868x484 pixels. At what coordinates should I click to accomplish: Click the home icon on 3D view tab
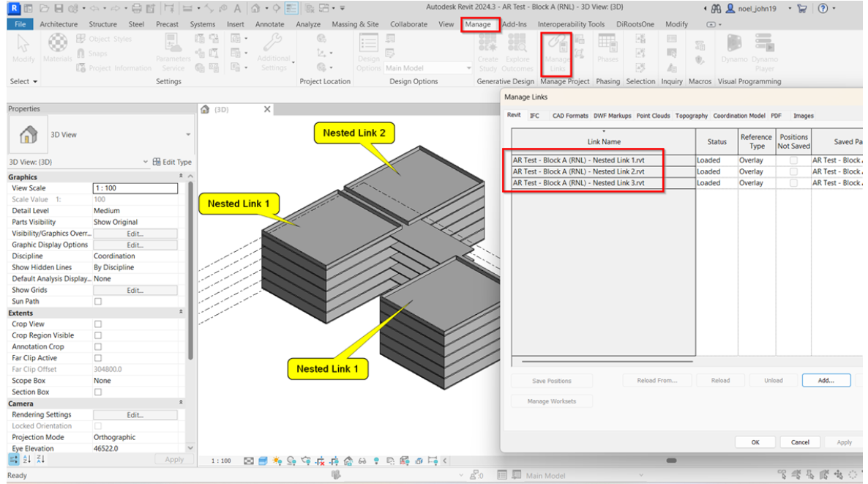[x=206, y=109]
